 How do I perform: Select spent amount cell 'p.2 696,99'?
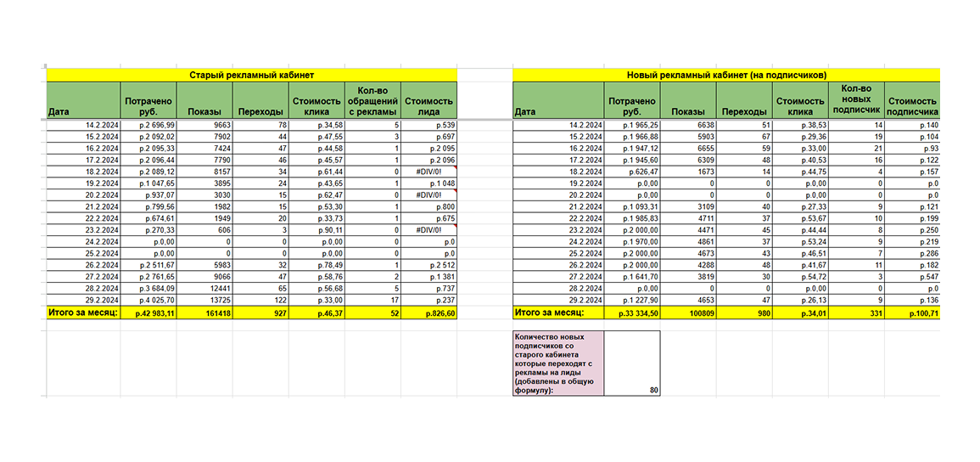pos(148,126)
